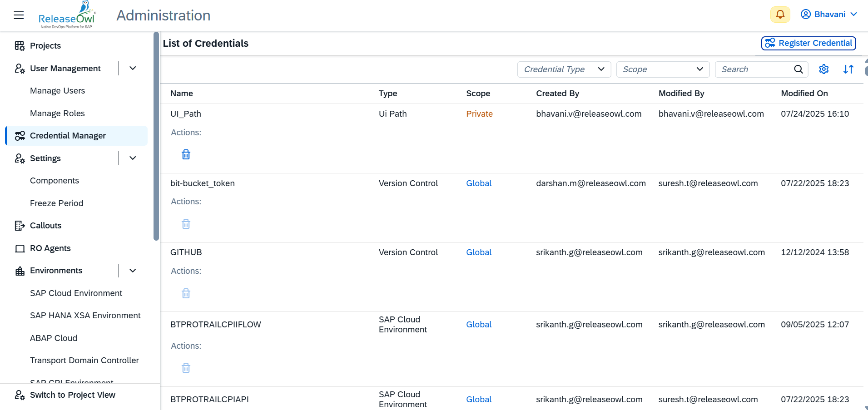This screenshot has height=410, width=868.
Task: Go to Manage Roles
Action: pos(57,114)
